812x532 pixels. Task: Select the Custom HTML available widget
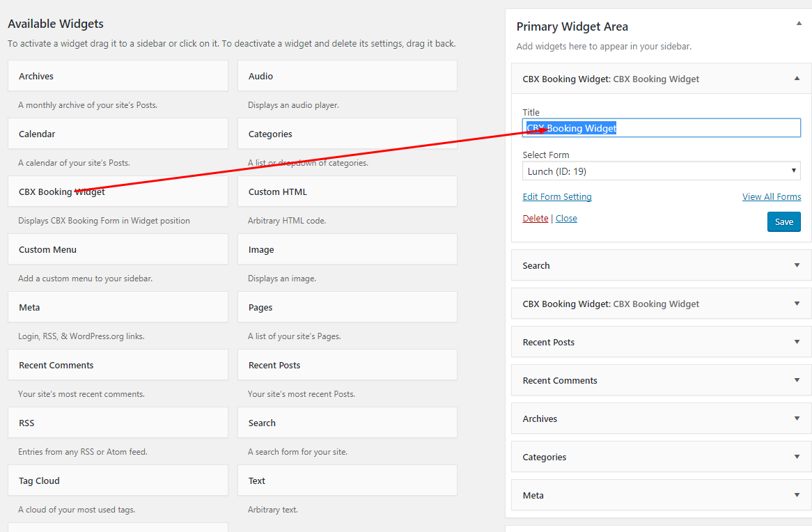(x=348, y=191)
